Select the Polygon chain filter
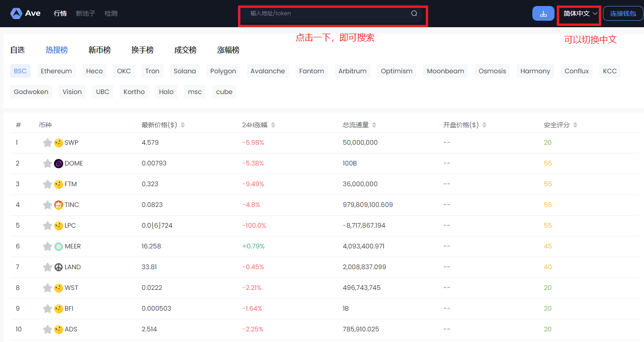 pyautogui.click(x=223, y=71)
